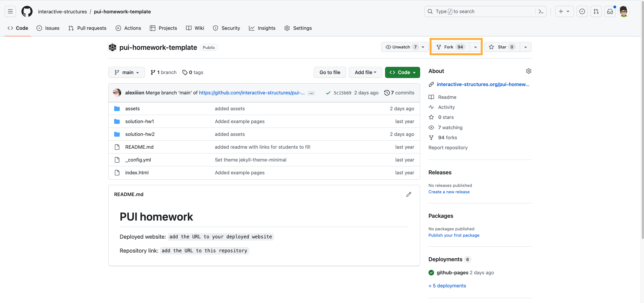The width and height of the screenshot is (644, 303).
Task: Open the notifications inbox icon
Action: click(x=610, y=11)
